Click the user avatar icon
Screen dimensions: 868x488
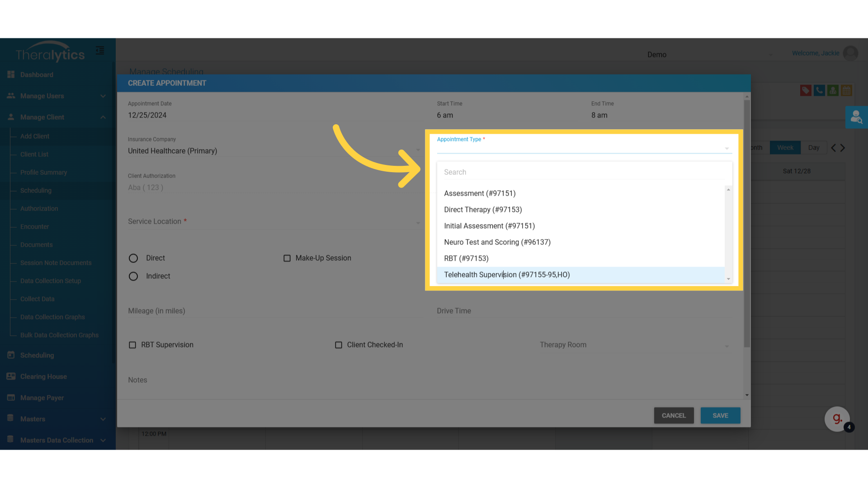point(850,53)
